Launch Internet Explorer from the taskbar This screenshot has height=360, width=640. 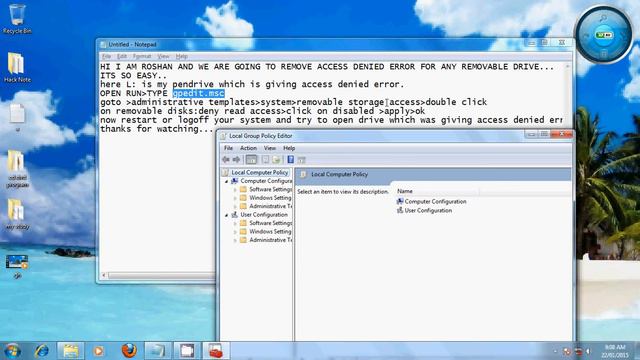41,351
